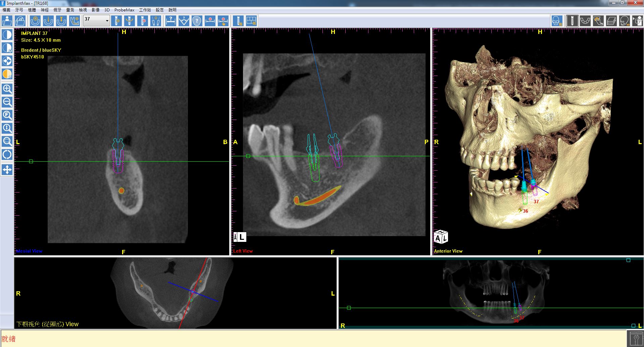
Task: Click the green slice handle in Left View
Action: 248,156
